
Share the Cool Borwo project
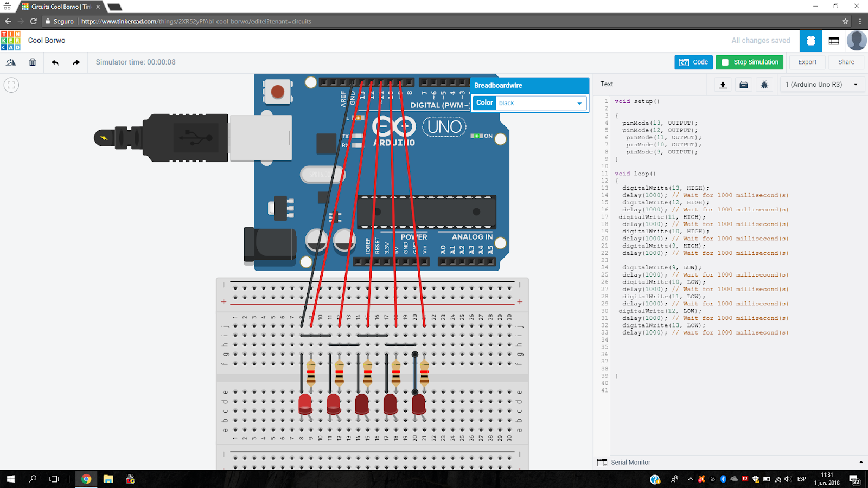coord(846,62)
